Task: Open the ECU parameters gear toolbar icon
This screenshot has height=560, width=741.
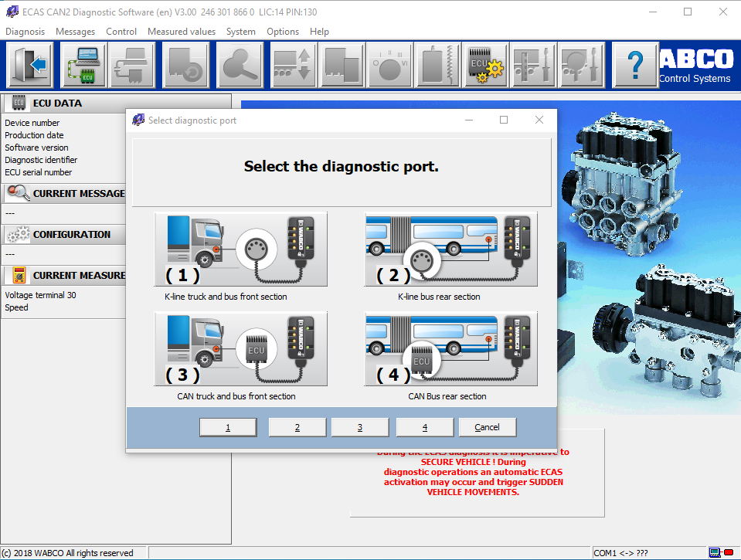Action: tap(485, 65)
